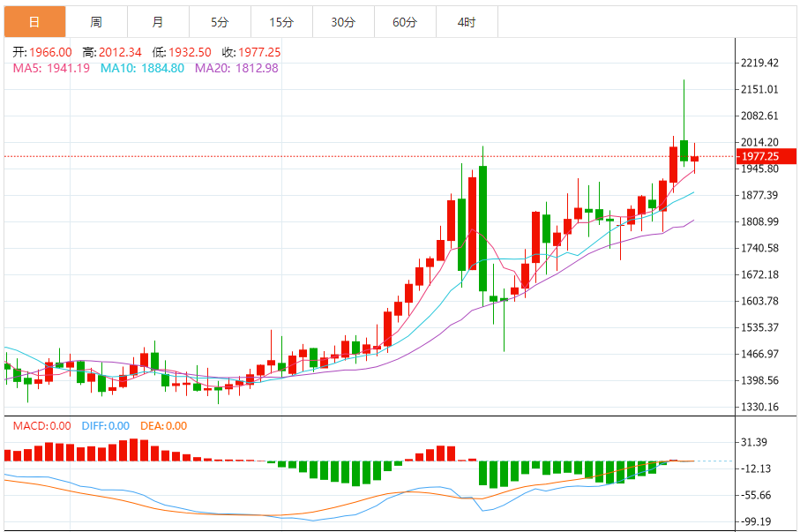Switch to the 5分 interval tab
Viewport: 800px width, 532px height.
coord(220,22)
